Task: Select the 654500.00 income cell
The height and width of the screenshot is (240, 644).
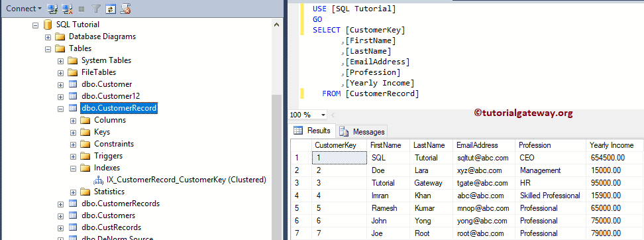Action: (615, 158)
